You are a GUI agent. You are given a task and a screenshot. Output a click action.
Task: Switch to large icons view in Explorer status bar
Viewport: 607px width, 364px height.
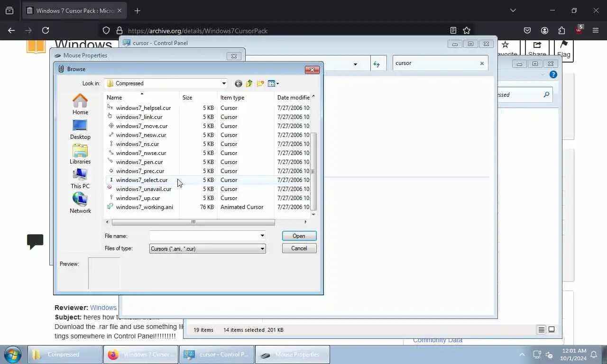click(552, 330)
